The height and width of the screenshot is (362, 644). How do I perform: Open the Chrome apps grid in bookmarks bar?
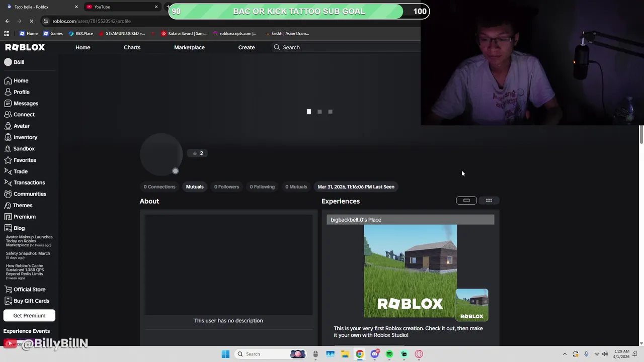7,33
